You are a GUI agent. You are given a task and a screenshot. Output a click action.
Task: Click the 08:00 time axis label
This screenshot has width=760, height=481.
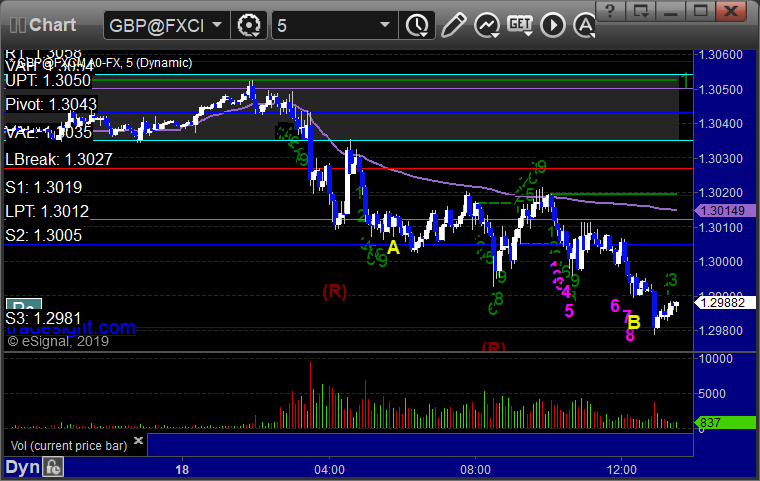pos(475,469)
